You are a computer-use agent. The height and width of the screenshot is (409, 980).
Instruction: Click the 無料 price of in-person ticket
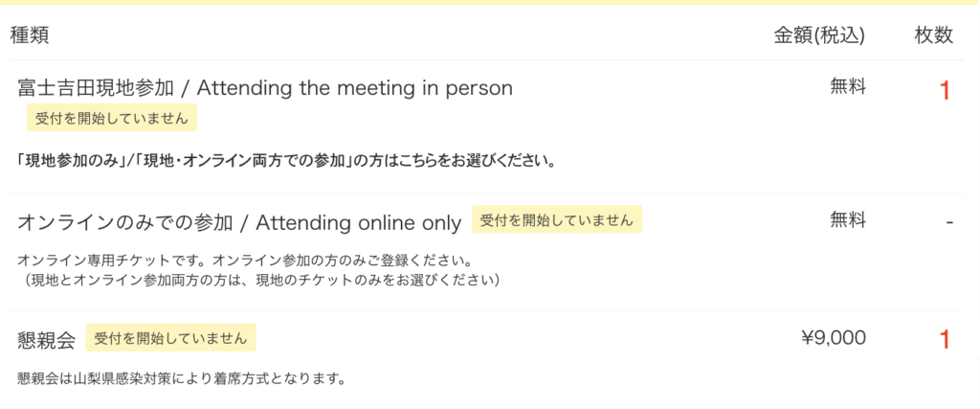[848, 87]
